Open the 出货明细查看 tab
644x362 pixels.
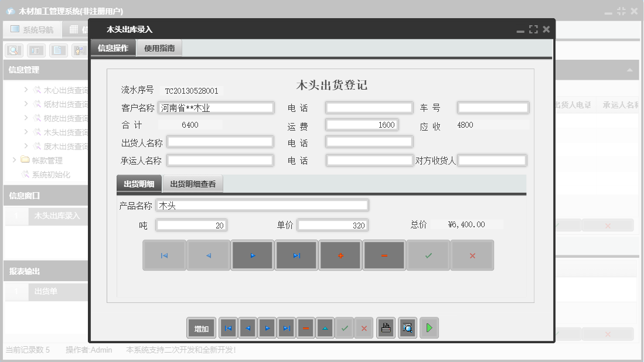pyautogui.click(x=194, y=183)
